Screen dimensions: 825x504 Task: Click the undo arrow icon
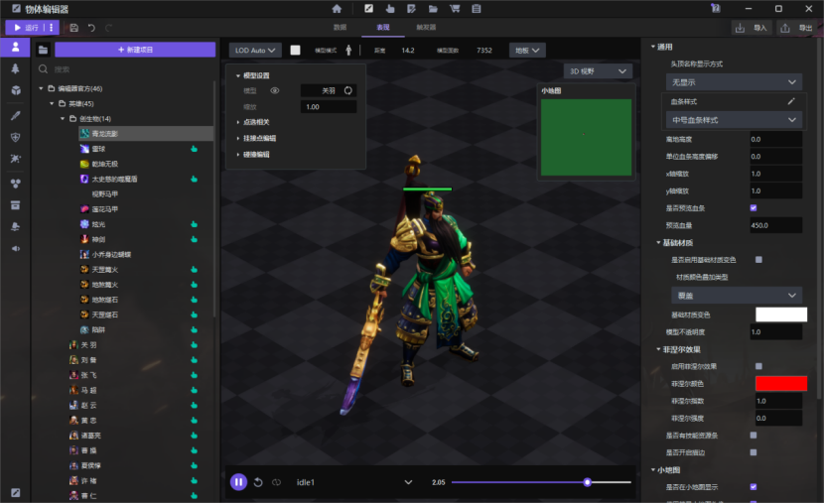[x=91, y=28]
